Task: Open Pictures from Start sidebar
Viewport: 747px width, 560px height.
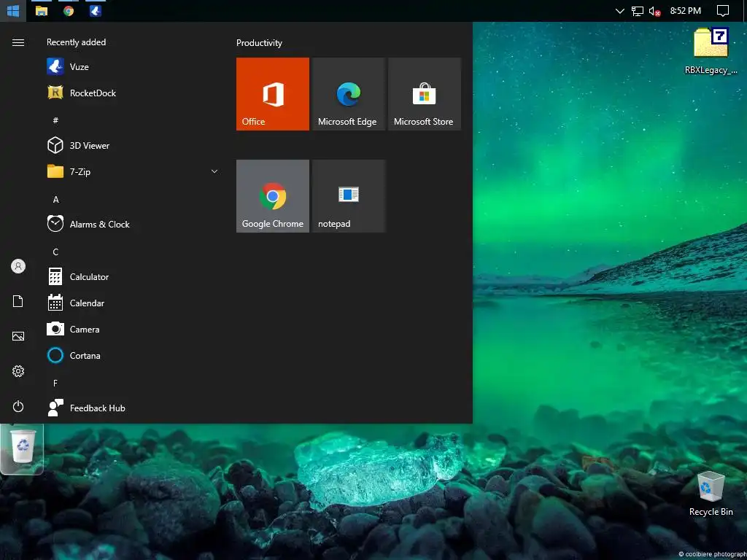Action: tap(18, 336)
